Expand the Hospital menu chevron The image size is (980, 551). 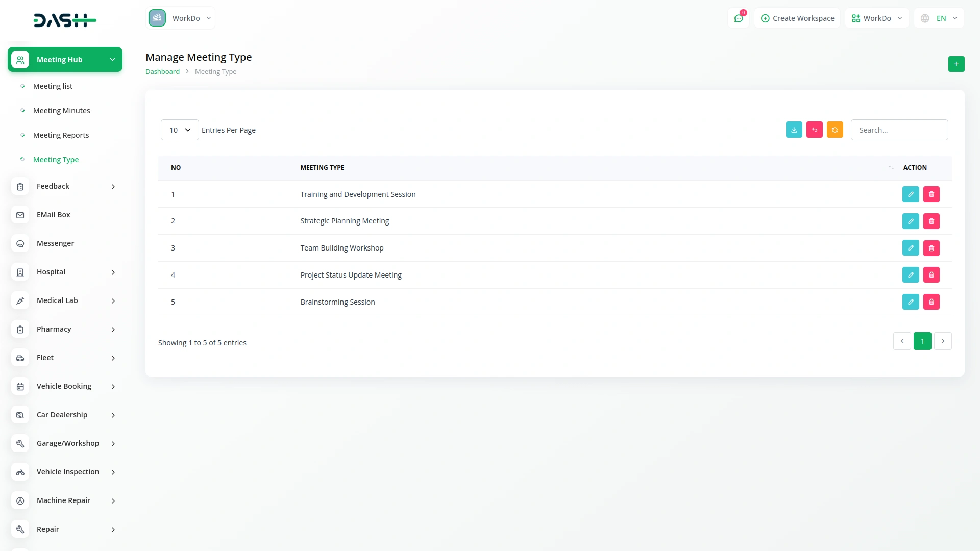pyautogui.click(x=113, y=272)
